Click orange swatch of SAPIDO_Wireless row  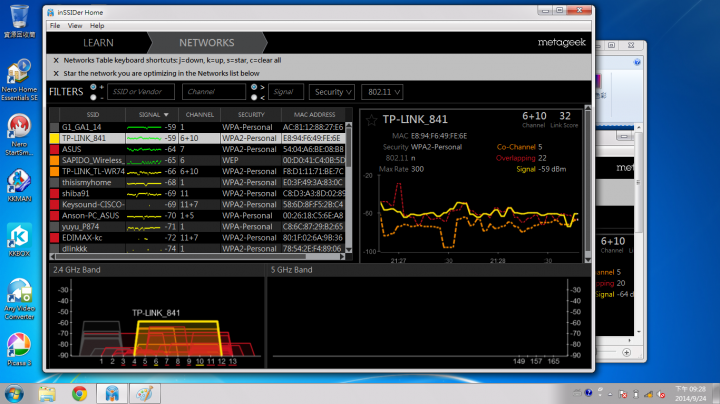click(x=54, y=160)
